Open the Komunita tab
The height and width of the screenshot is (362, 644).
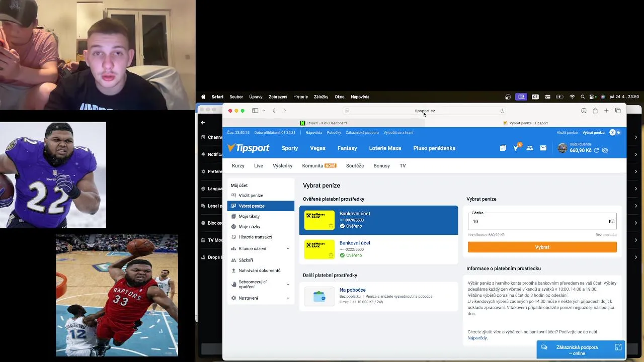[x=319, y=165]
